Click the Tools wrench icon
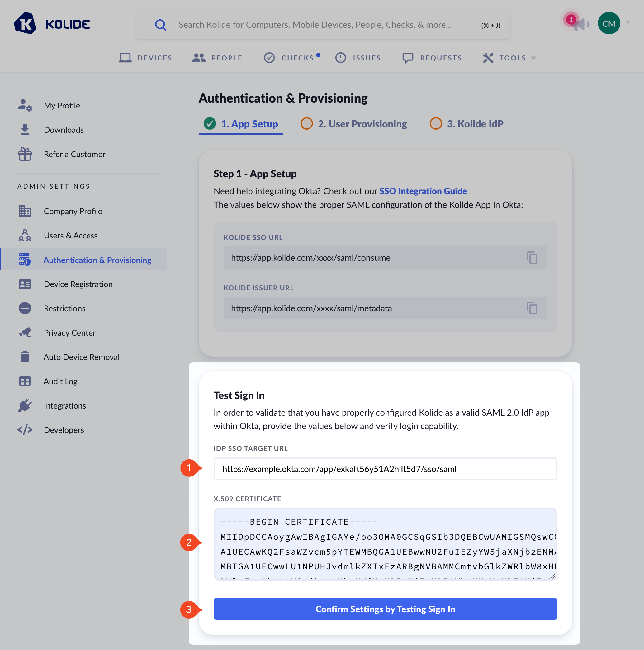644x650 pixels. (x=488, y=58)
